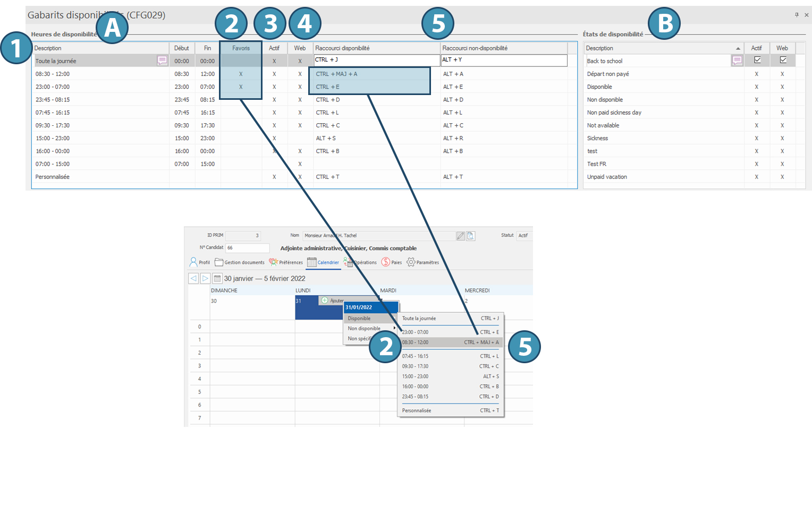Click the document search icon beside Nom

click(x=471, y=236)
